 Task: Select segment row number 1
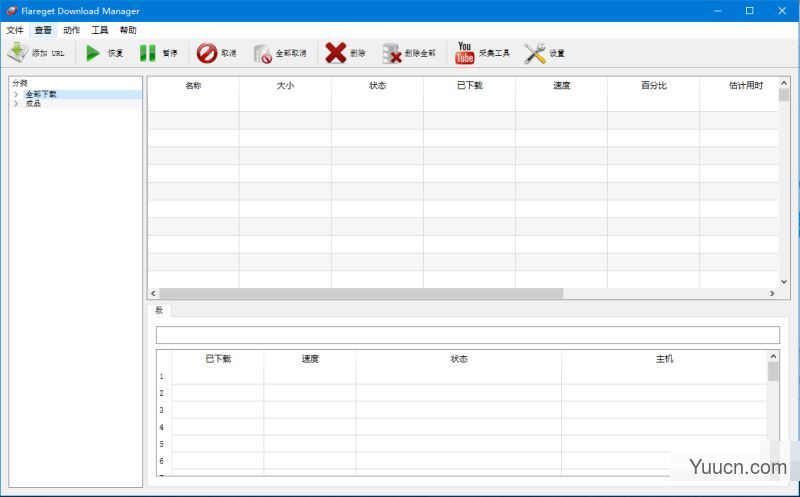(161, 377)
